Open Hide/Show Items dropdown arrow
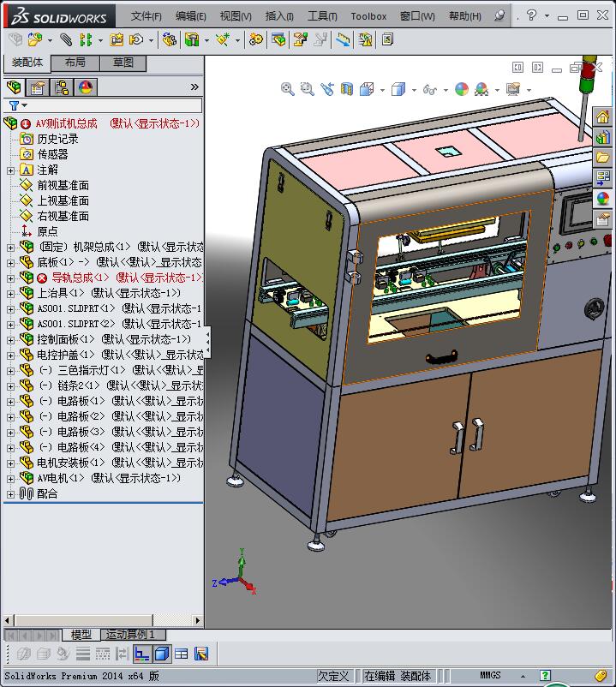616x687 pixels. tap(446, 90)
